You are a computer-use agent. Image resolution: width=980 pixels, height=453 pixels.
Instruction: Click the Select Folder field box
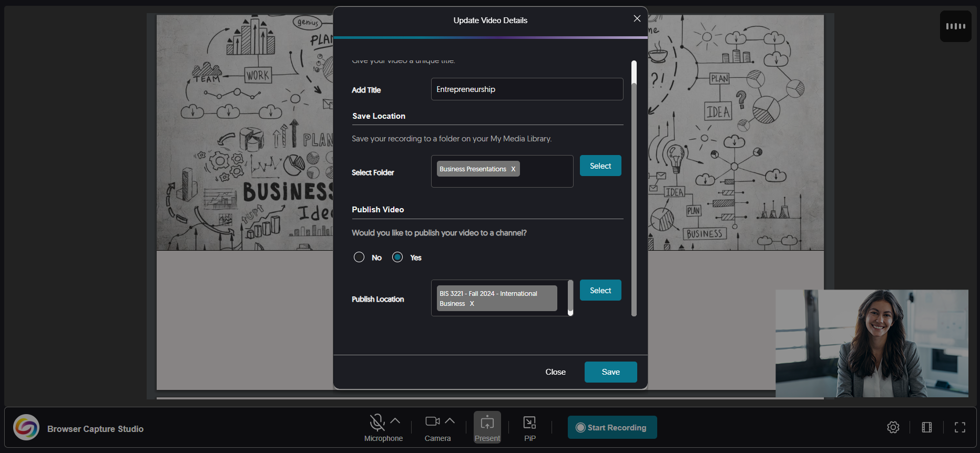[x=502, y=171]
